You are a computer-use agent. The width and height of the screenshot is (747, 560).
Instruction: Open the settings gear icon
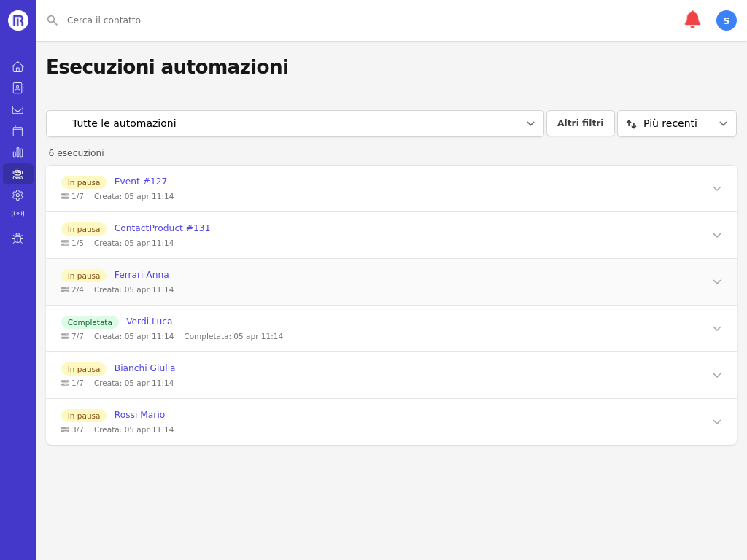point(18,195)
